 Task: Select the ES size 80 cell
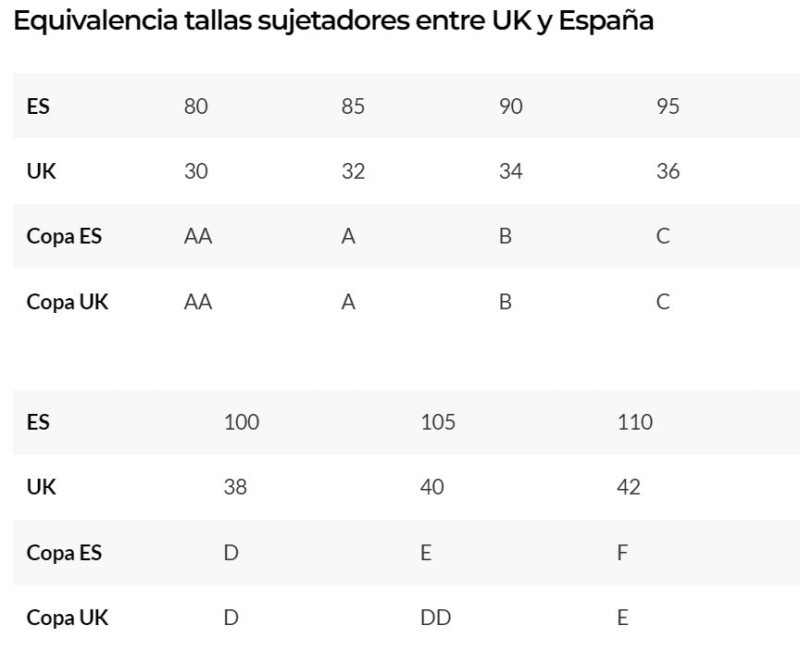195,106
